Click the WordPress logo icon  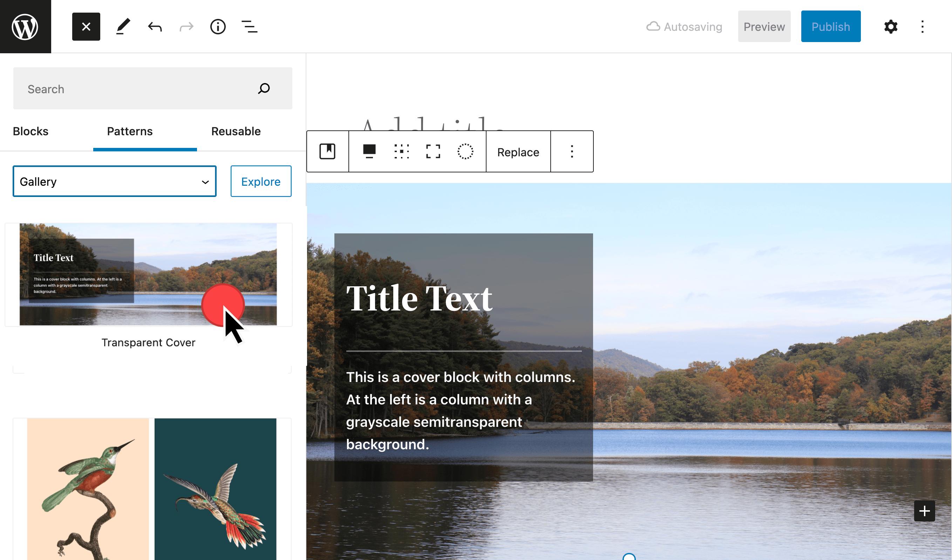(x=25, y=26)
